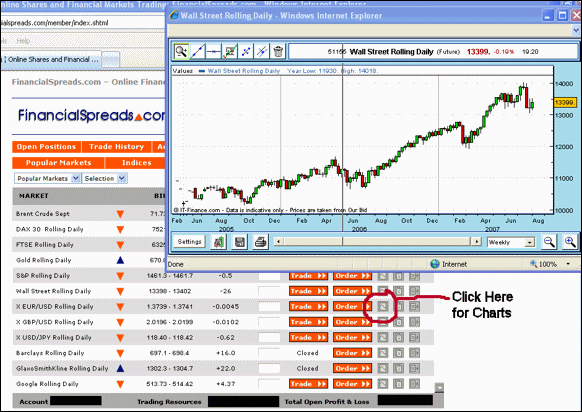Click Trade button for Wall Street Rolling Daily

tap(308, 291)
